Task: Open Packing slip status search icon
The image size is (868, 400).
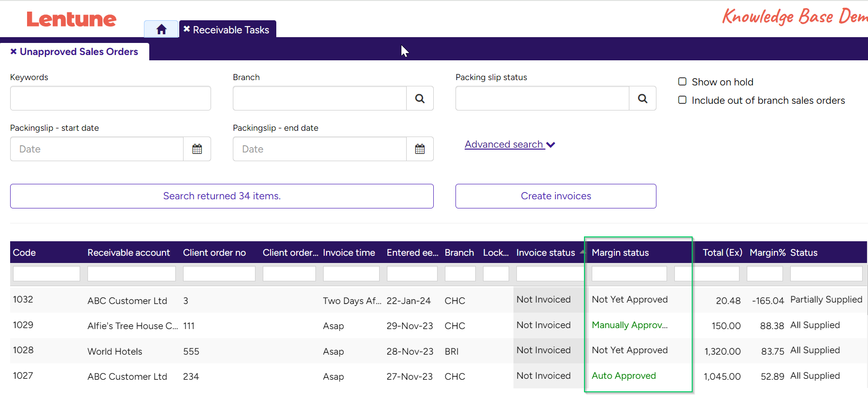Action: 642,98
